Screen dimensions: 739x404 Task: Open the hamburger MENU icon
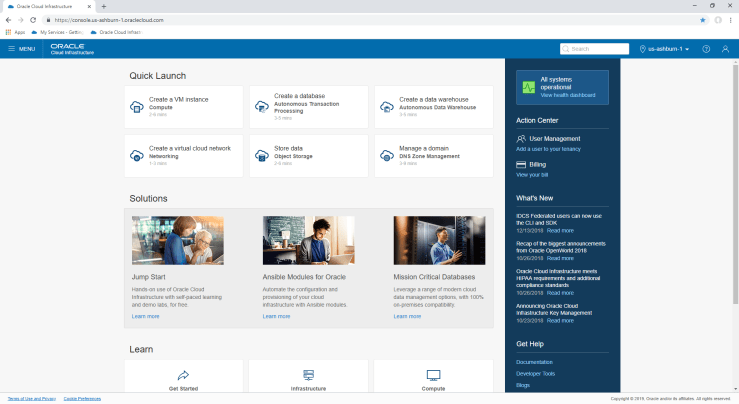pos(12,49)
